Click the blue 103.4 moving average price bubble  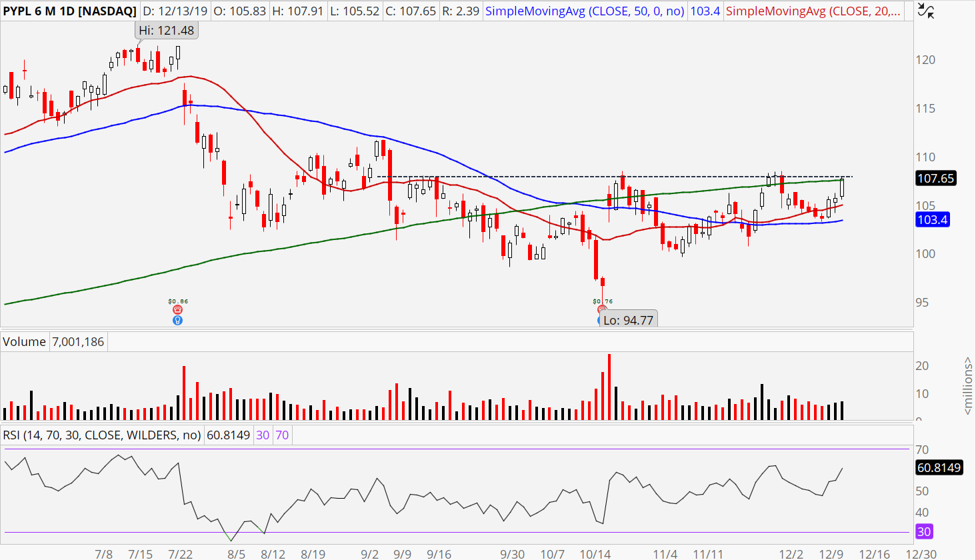932,220
